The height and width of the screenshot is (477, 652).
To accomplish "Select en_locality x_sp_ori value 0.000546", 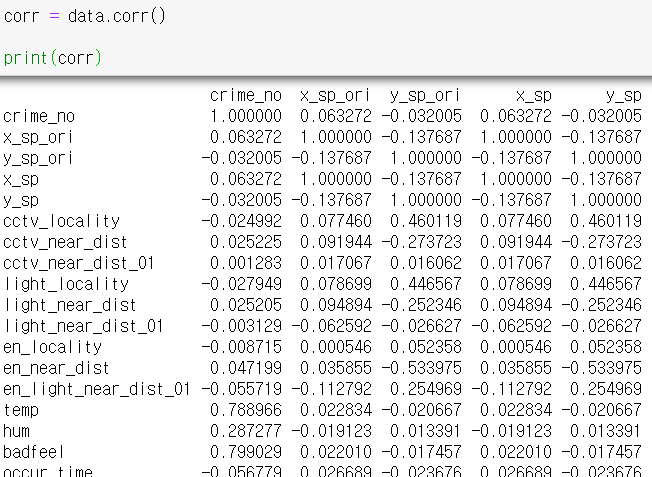I will (x=336, y=347).
